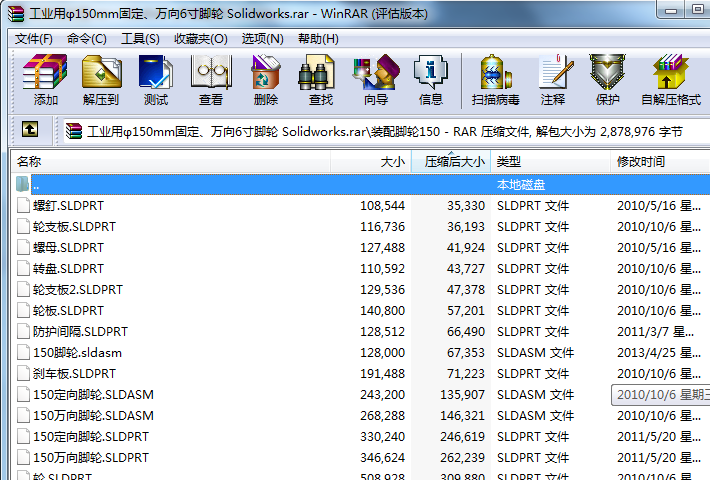Click 本地磁盘 type in parent row
This screenshot has height=480, width=710.
521,185
